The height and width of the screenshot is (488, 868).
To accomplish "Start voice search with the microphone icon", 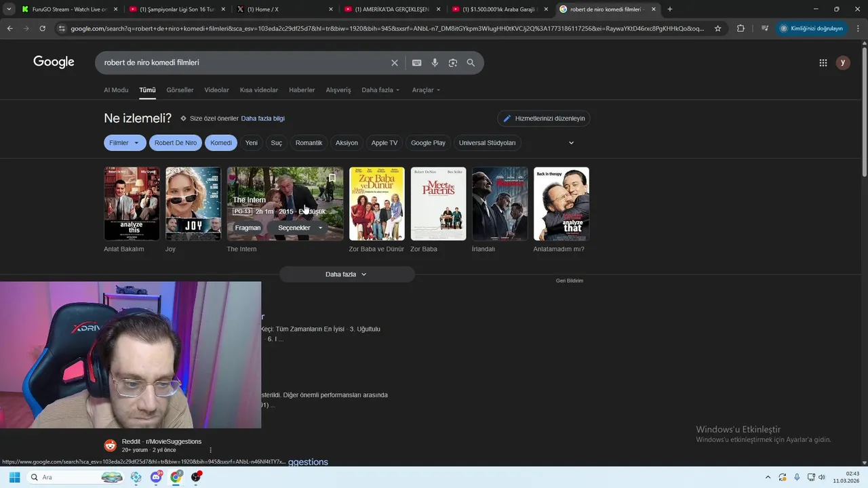I will point(435,63).
